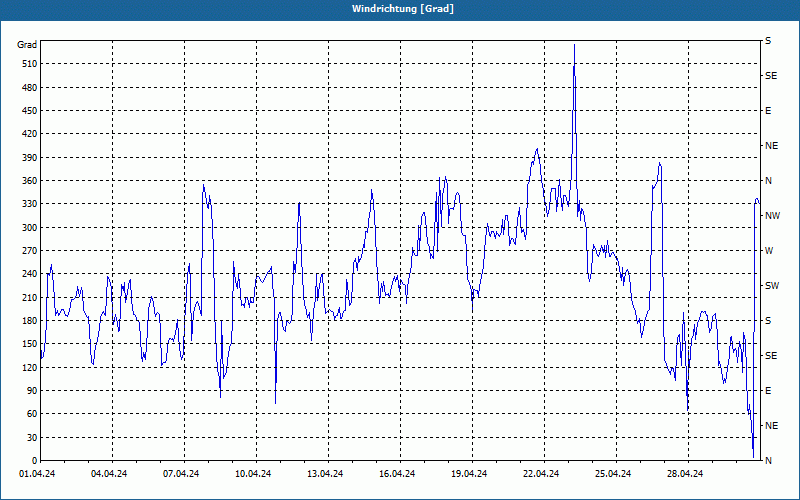This screenshot has height=500, width=800.
Task: Select the 480 value on the left axis
Action: 31,88
